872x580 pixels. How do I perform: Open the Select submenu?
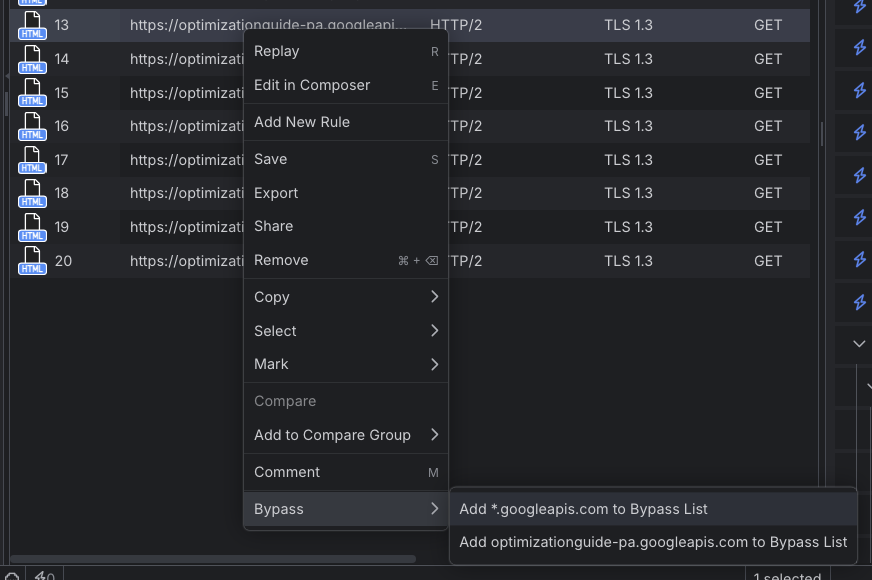click(345, 331)
